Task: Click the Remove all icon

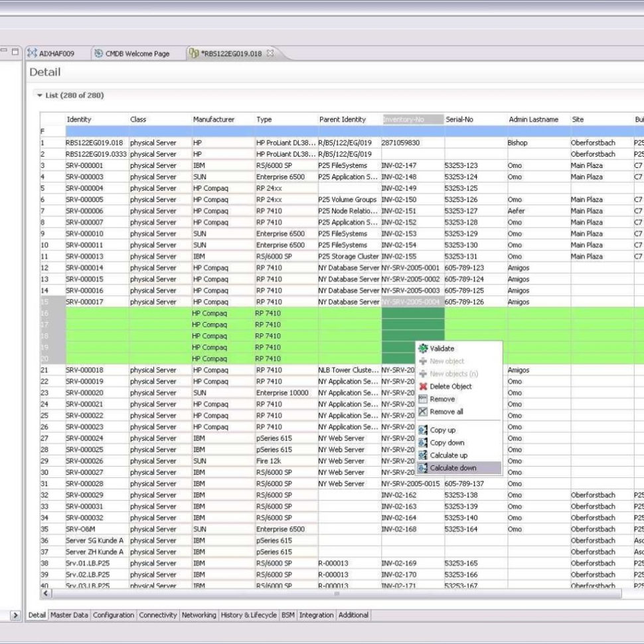Action: [423, 412]
